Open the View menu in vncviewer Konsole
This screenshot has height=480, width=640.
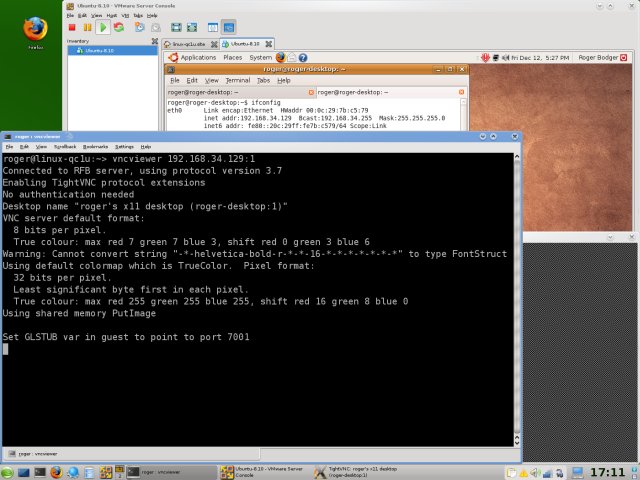[41, 147]
